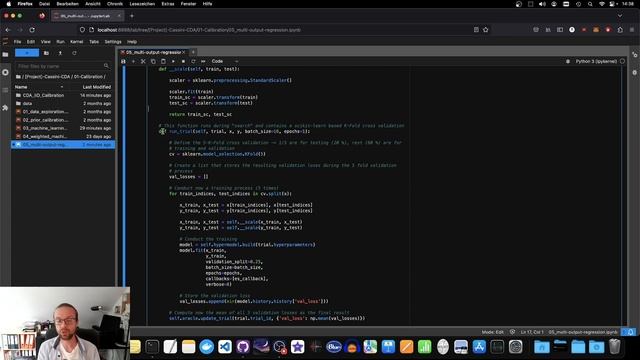Click the Python 3 (ipykernel) kernel name
Viewport: 640px width, 360px height.
(596, 61)
